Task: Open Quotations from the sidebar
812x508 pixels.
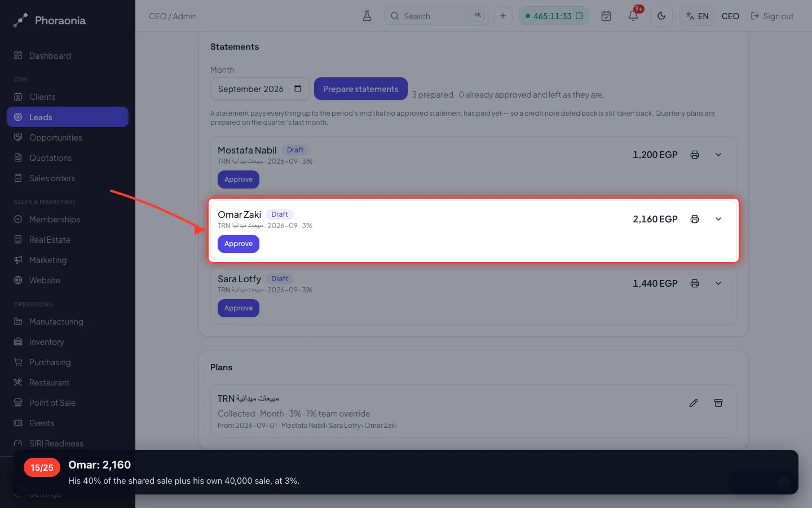Action: point(68,158)
